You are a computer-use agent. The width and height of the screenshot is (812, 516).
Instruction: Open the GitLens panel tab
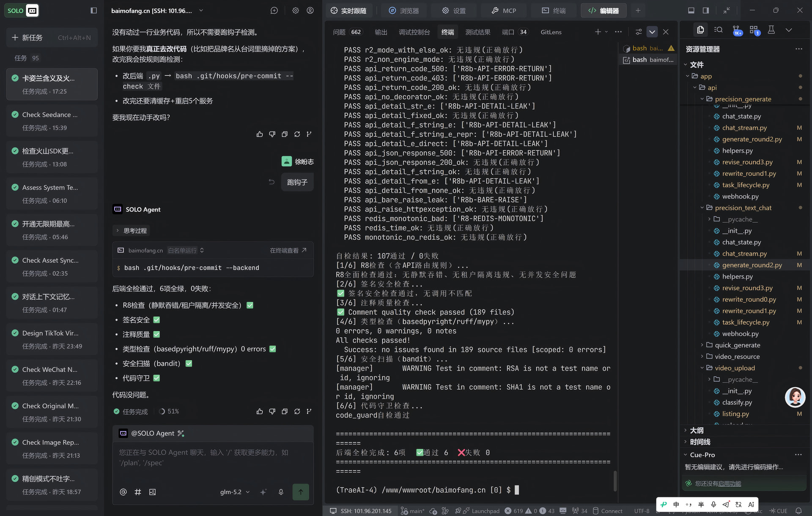pos(551,32)
